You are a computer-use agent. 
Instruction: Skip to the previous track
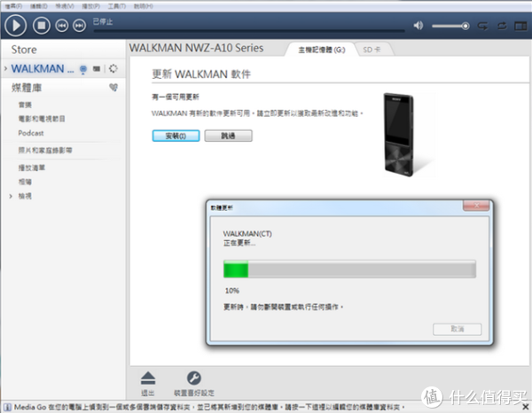click(62, 26)
